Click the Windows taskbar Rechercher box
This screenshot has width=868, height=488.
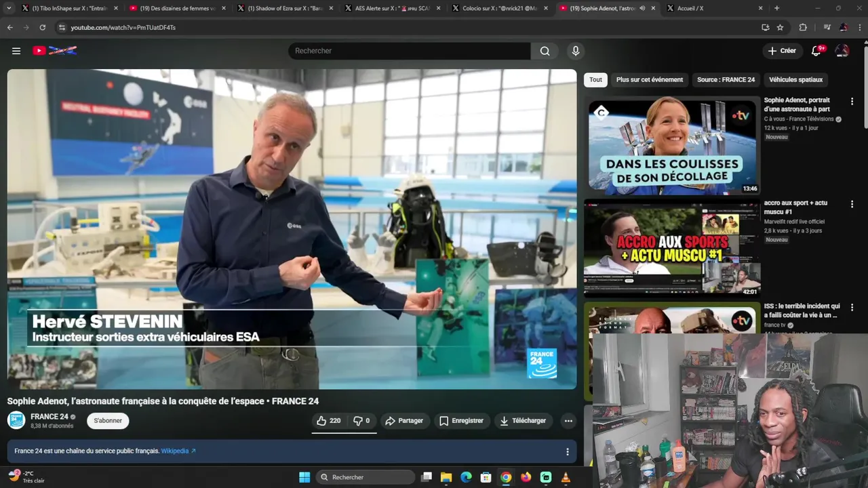point(366,477)
